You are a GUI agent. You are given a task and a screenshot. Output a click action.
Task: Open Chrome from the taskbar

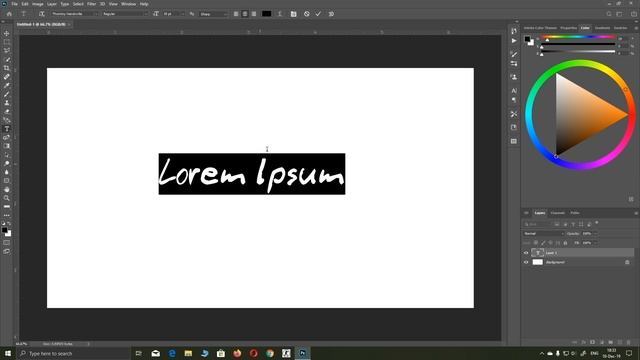click(x=270, y=353)
